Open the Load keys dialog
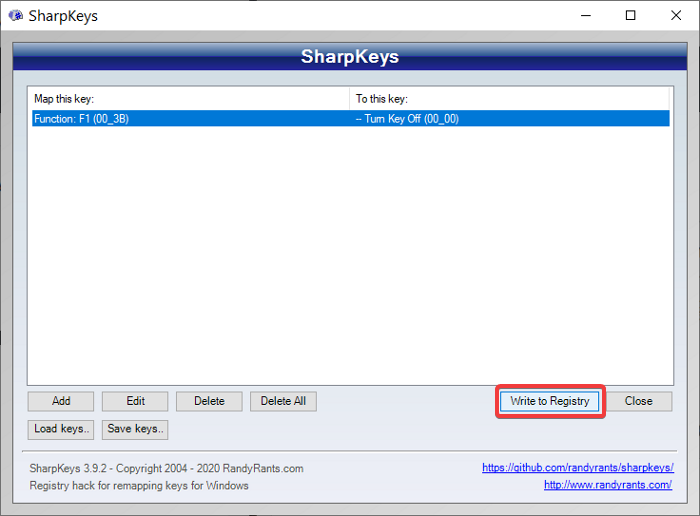Viewport: 700px width, 516px height. click(x=61, y=429)
